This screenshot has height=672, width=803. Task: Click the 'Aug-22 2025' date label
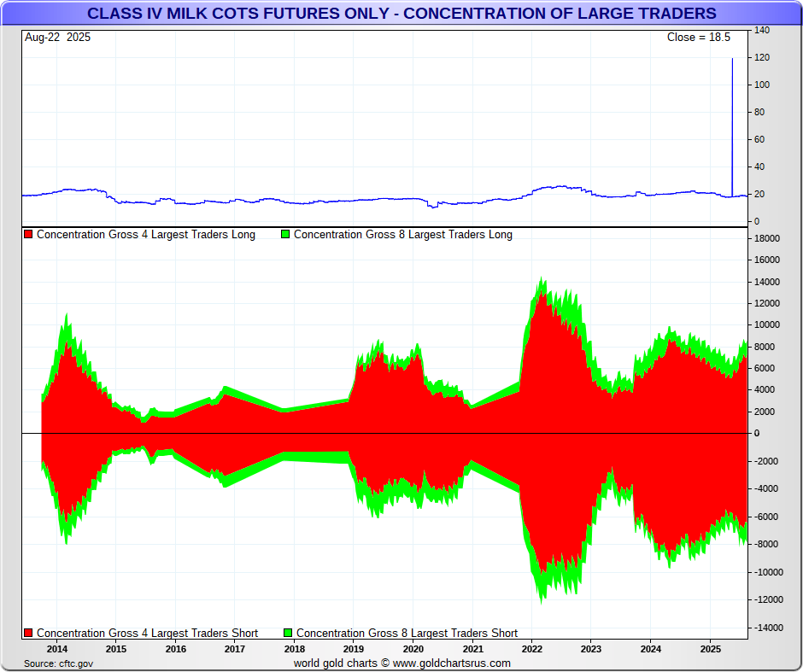(57, 38)
